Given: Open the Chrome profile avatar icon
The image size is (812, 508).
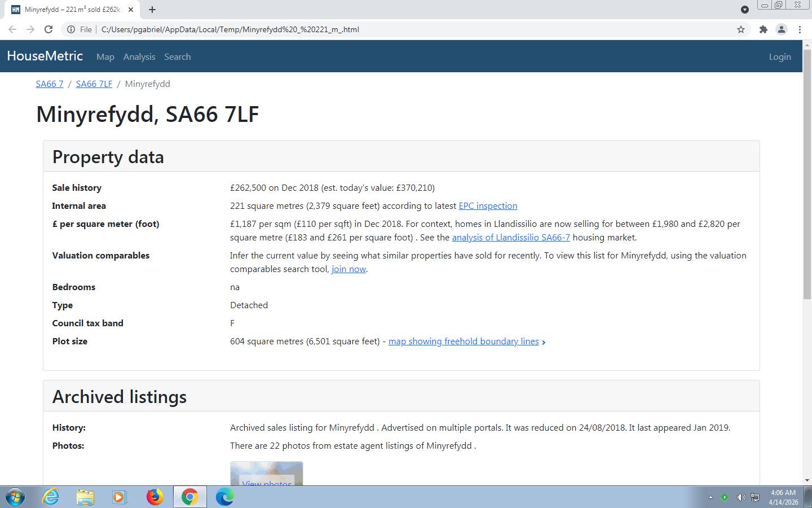Looking at the screenshot, I should pyautogui.click(x=781, y=29).
